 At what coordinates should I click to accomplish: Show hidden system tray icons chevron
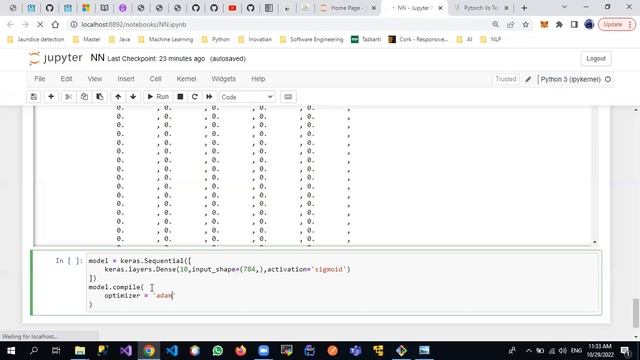[x=529, y=351]
